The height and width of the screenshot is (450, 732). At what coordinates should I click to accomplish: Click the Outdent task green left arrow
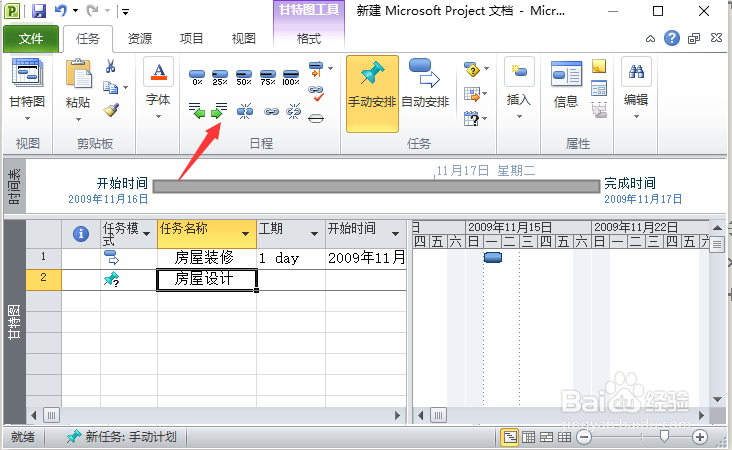click(197, 111)
